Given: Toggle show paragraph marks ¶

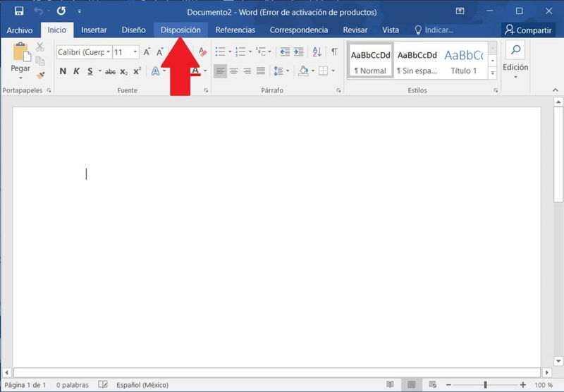Looking at the screenshot, I should 334,52.
